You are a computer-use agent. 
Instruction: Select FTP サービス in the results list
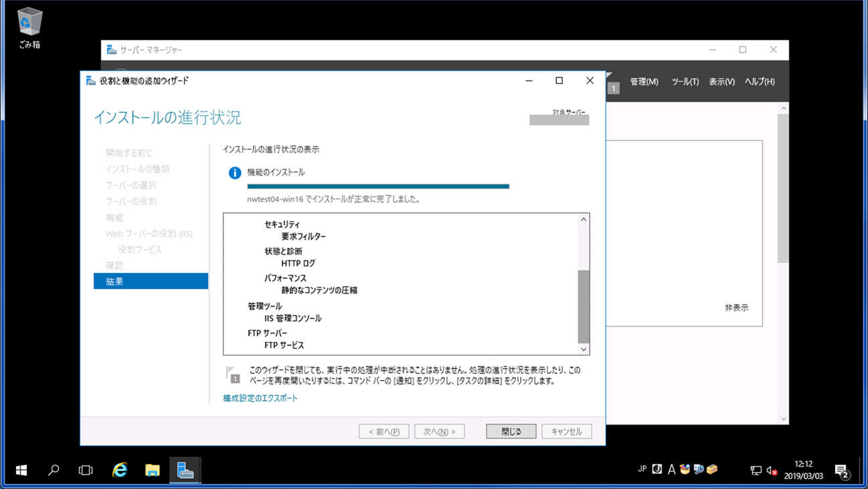click(x=284, y=345)
